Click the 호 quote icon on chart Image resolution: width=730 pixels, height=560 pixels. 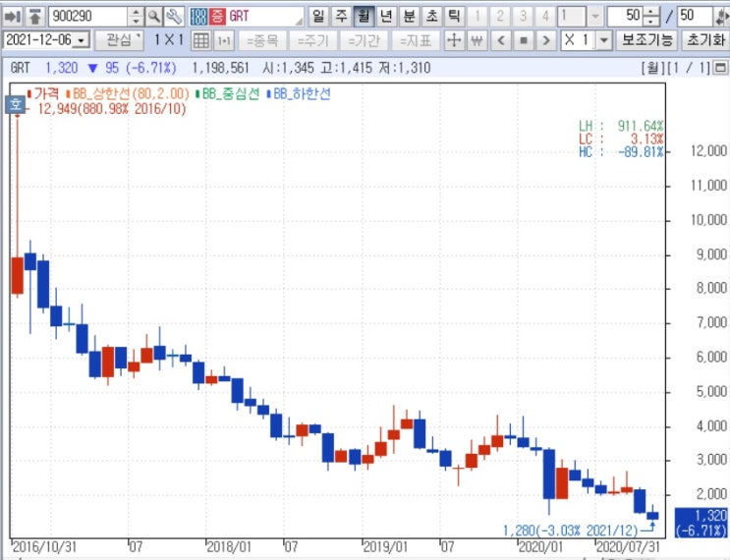pos(15,103)
